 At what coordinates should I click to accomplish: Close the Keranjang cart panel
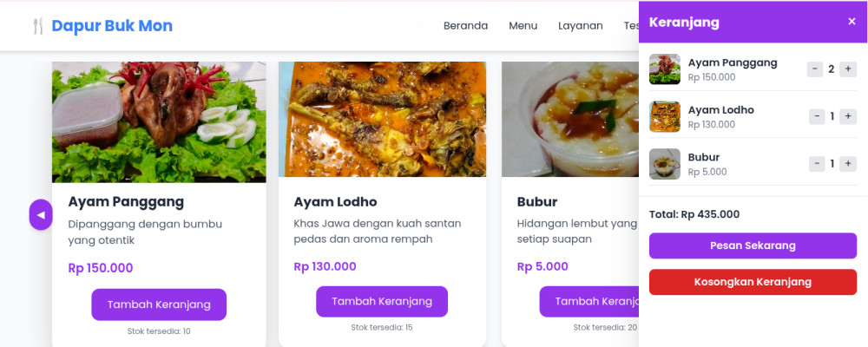[852, 22]
